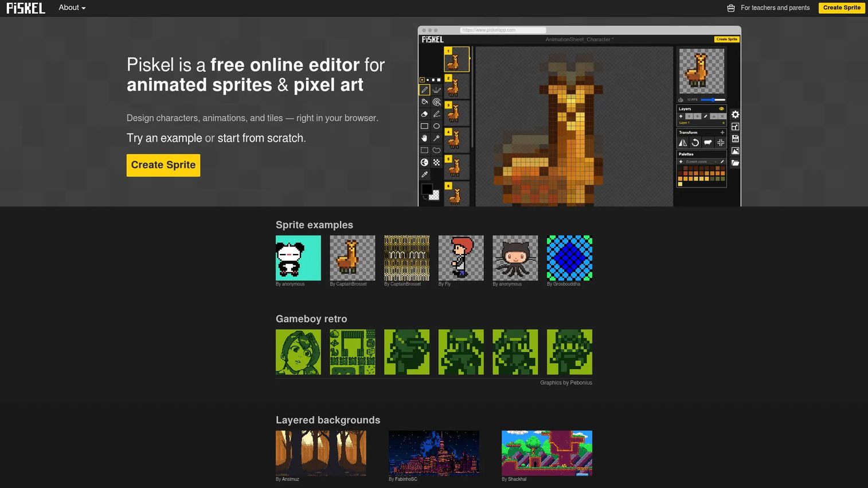868x488 pixels.
Task: Select the Shape Selection magic wand tool
Action: [436, 138]
